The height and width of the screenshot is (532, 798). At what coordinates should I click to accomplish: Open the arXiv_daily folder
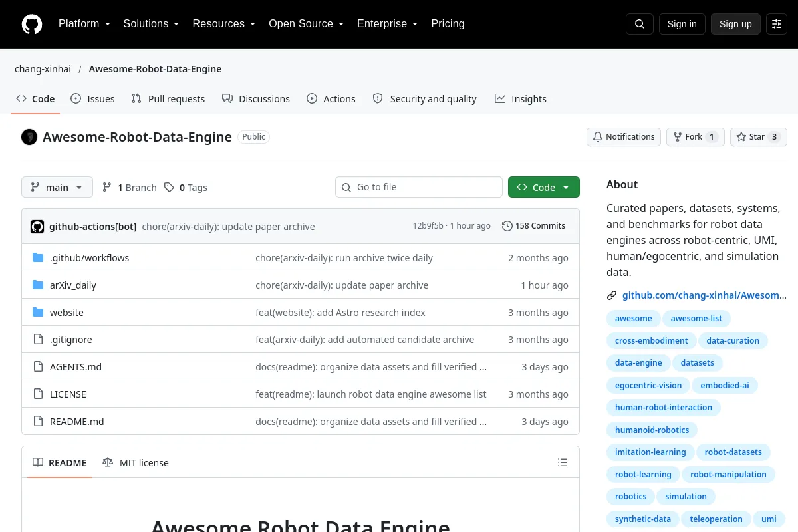tap(73, 285)
